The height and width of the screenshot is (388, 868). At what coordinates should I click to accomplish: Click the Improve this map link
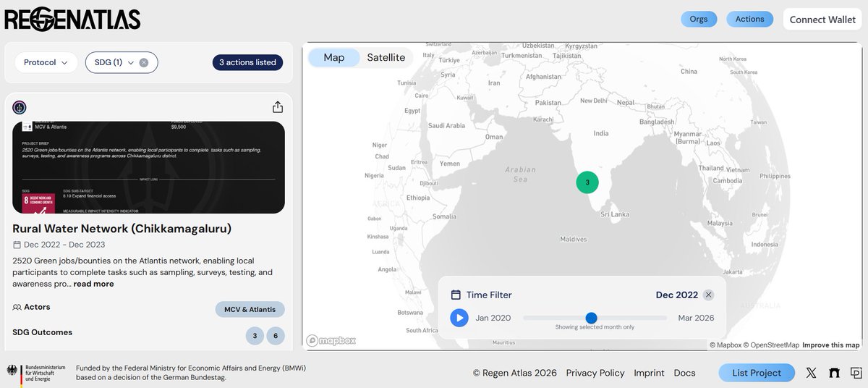pos(830,345)
